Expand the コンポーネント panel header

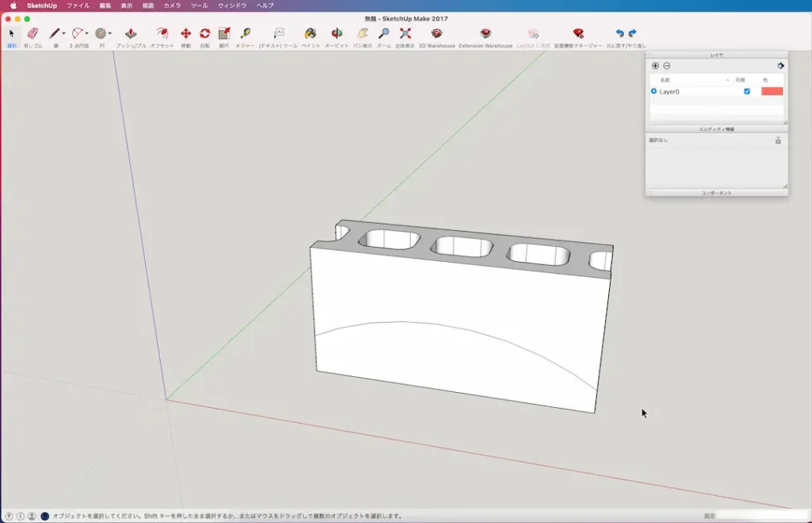717,193
